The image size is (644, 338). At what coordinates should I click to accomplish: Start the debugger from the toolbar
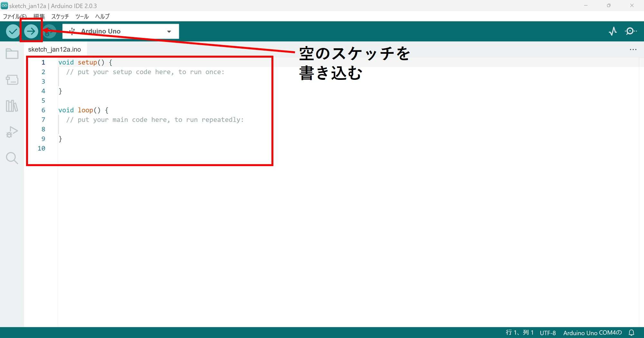click(49, 31)
